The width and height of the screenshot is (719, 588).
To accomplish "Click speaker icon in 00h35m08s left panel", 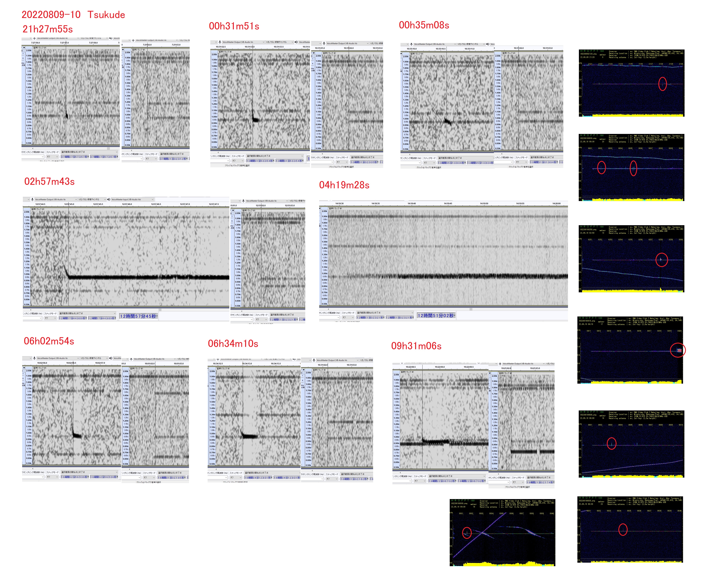I will [x=488, y=44].
